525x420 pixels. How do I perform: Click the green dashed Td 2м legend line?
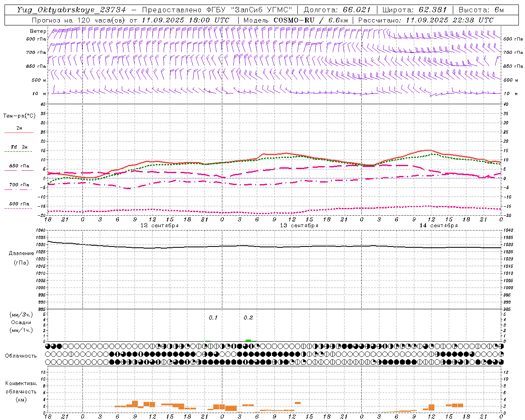[19, 152]
